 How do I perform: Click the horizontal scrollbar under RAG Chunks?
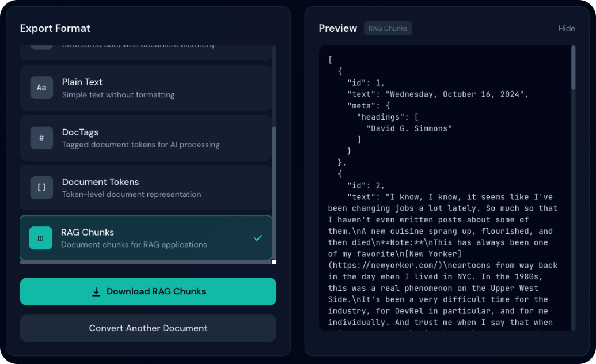[x=144, y=263]
